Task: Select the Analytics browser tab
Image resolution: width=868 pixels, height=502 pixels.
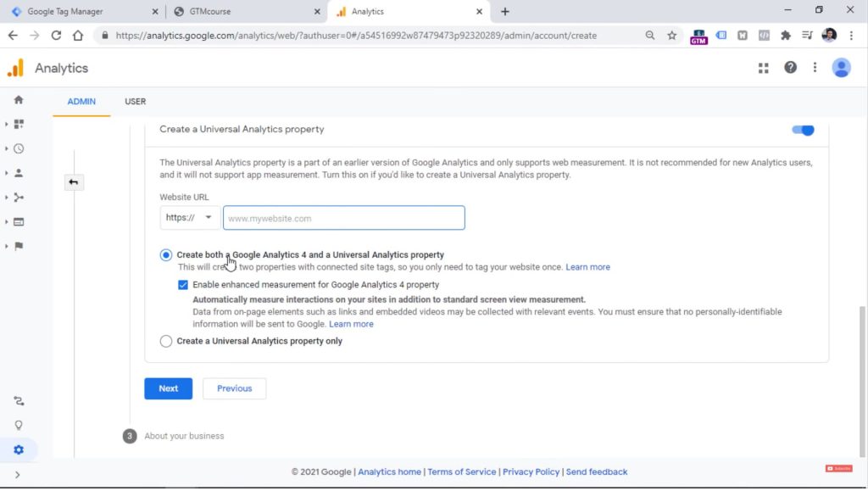Action: [409, 12]
